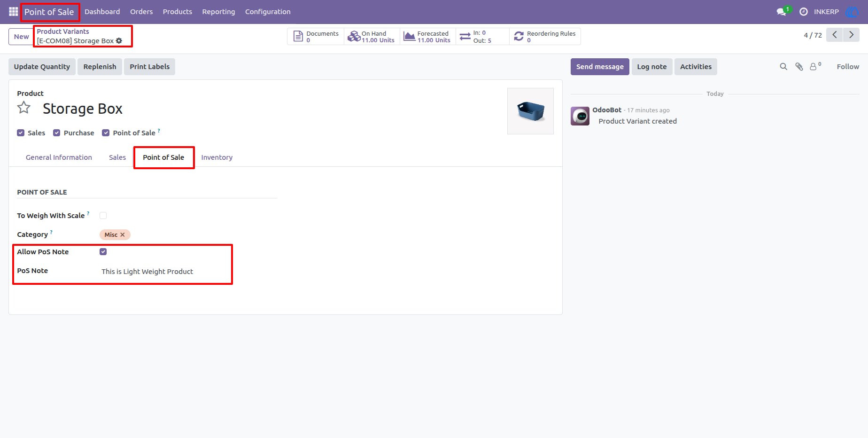The height and width of the screenshot is (438, 868).
Task: Open Reporting menu
Action: pyautogui.click(x=218, y=12)
